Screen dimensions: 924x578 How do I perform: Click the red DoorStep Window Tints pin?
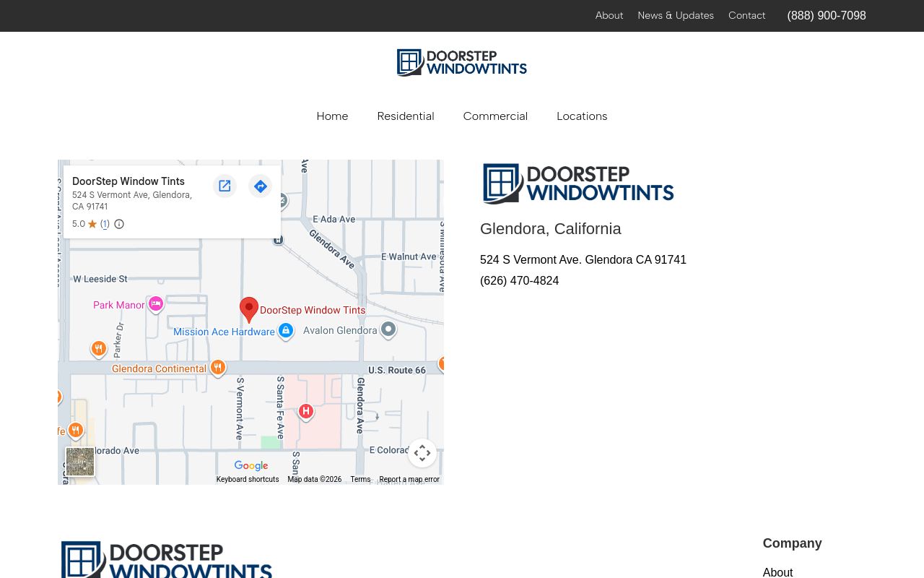[x=249, y=310]
